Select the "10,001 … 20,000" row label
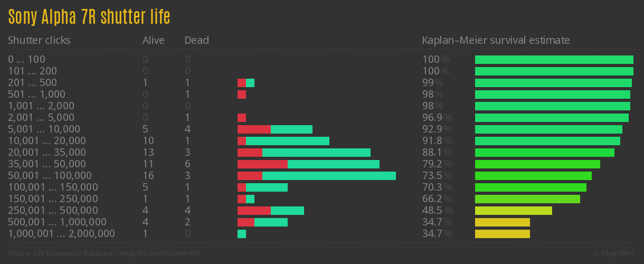Viewport: 644px width, 264px height. pos(47,141)
